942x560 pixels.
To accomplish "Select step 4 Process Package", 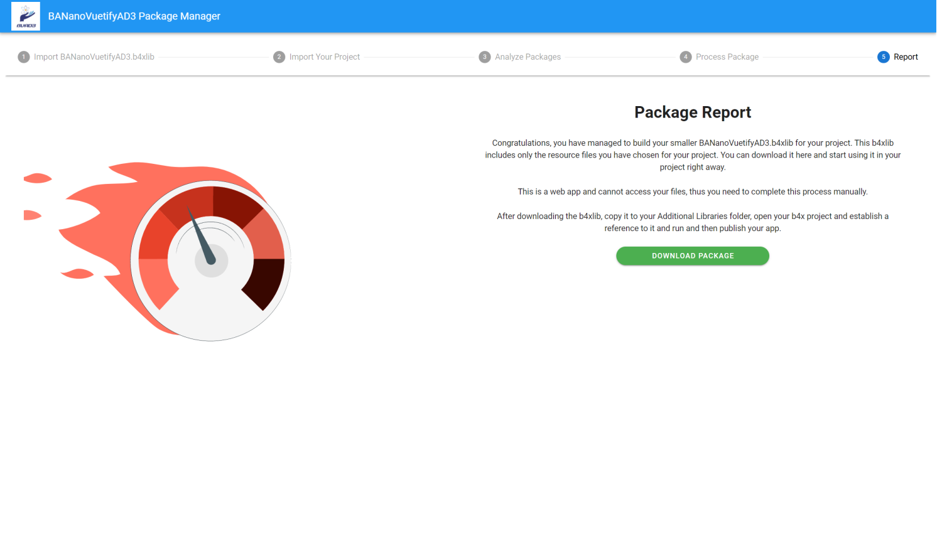I will click(720, 57).
